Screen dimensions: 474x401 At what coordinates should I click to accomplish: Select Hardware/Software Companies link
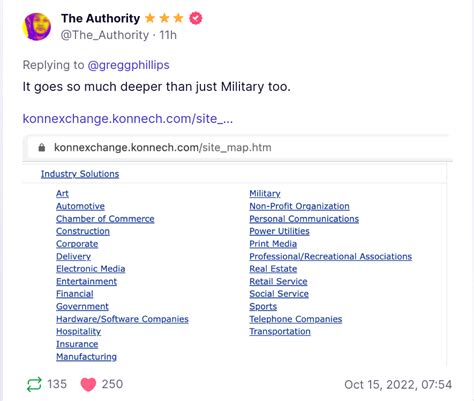122,319
